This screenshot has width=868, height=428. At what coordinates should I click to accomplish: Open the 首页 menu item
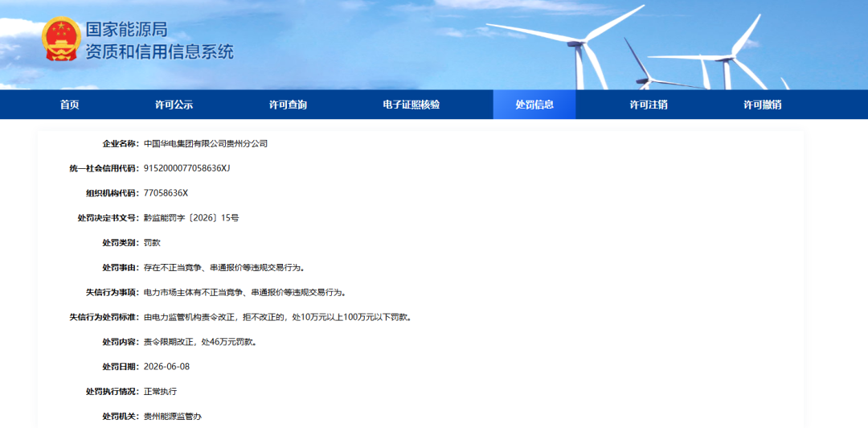coord(70,105)
